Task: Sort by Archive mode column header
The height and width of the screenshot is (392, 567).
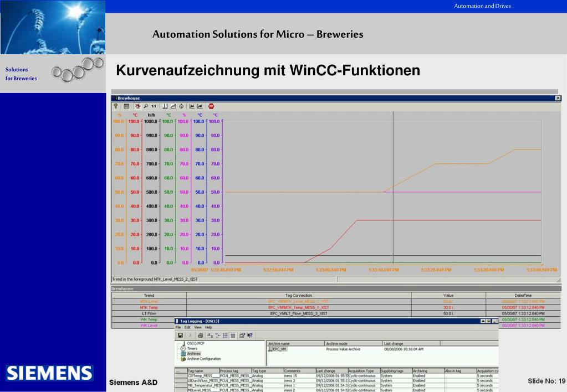Action: 353,344
